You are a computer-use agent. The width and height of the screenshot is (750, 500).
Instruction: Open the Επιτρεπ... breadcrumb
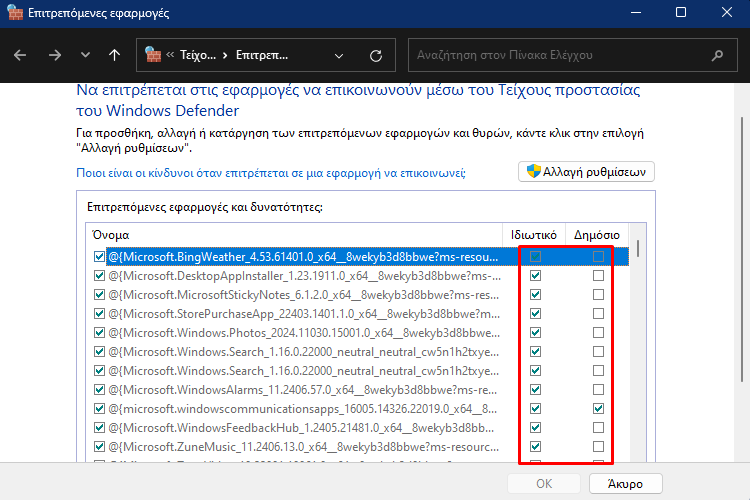pos(262,55)
